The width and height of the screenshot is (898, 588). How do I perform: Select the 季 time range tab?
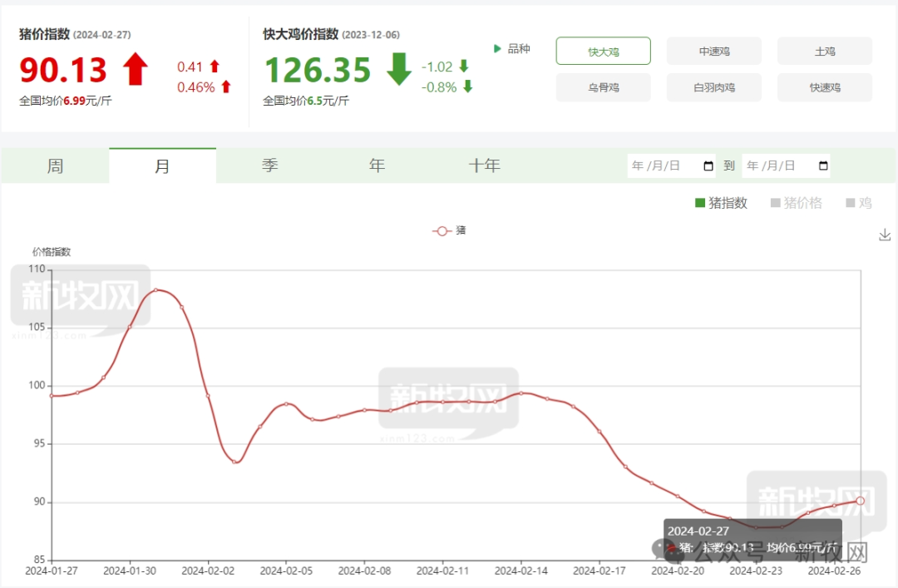pos(269,166)
